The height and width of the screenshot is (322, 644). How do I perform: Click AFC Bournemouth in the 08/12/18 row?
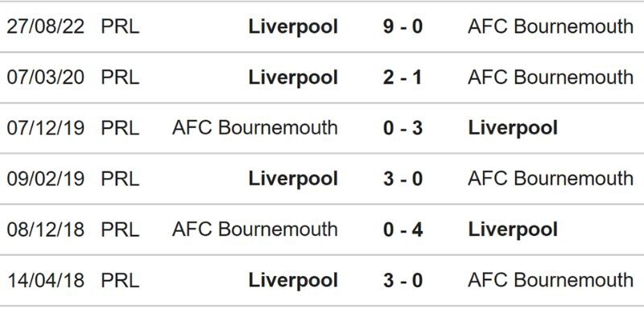[254, 229]
